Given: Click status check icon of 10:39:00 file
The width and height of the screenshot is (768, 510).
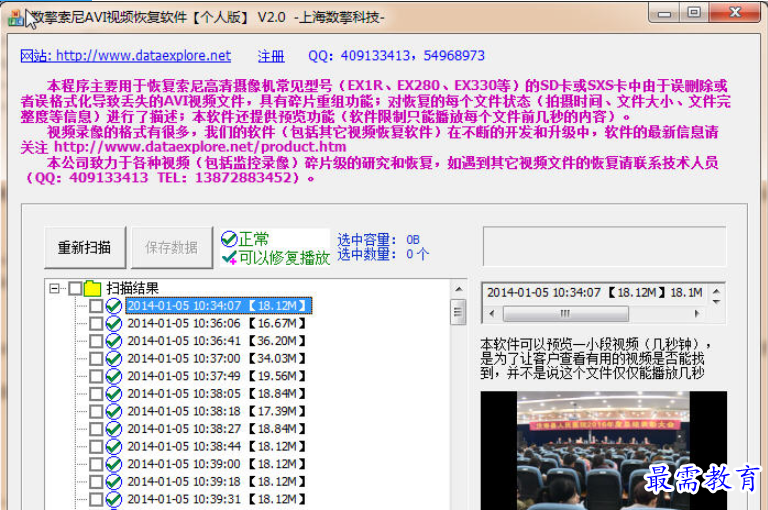Looking at the screenshot, I should [114, 464].
